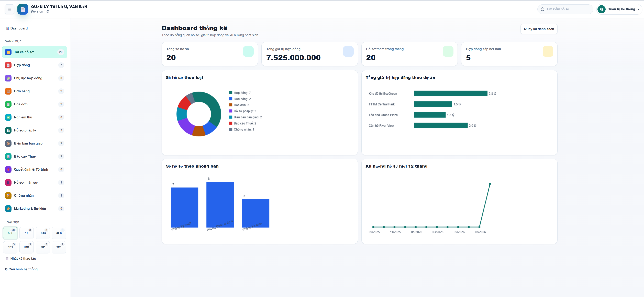Click the Căn hộ River View bar
This screenshot has height=297, width=644.
coord(441,126)
